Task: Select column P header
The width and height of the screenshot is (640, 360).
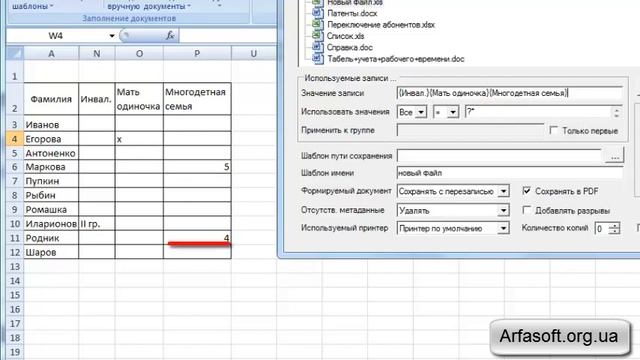Action: point(197,53)
